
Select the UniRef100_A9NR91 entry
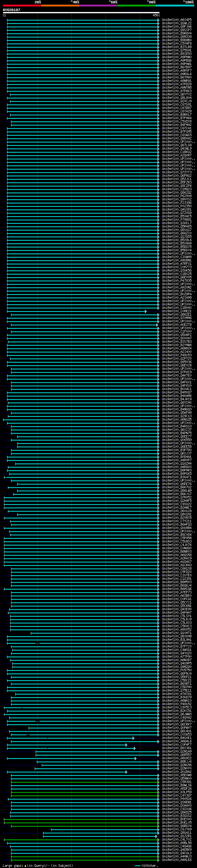[x=177, y=81]
